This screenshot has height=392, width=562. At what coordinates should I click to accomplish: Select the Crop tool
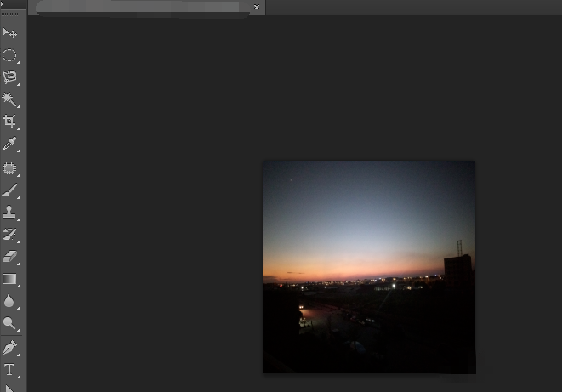point(9,121)
